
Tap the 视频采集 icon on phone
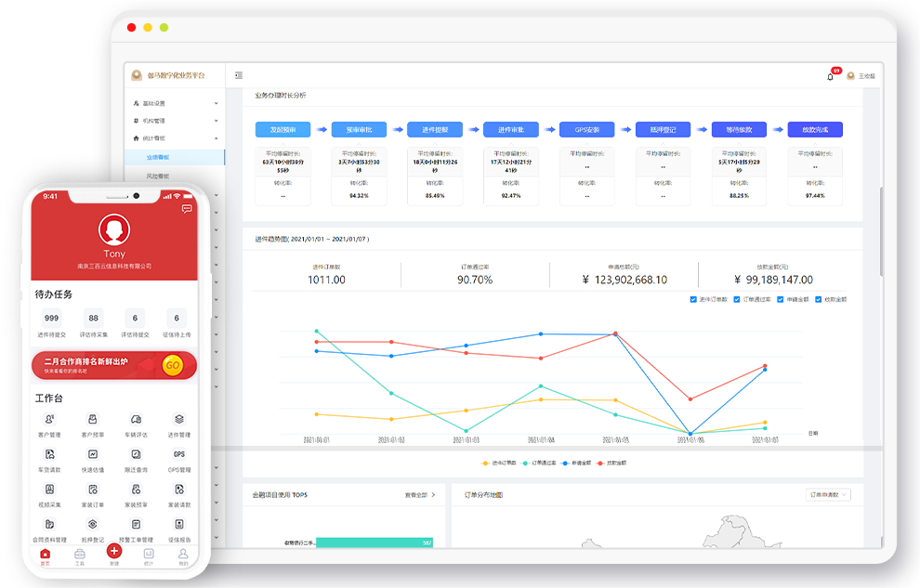(49, 490)
